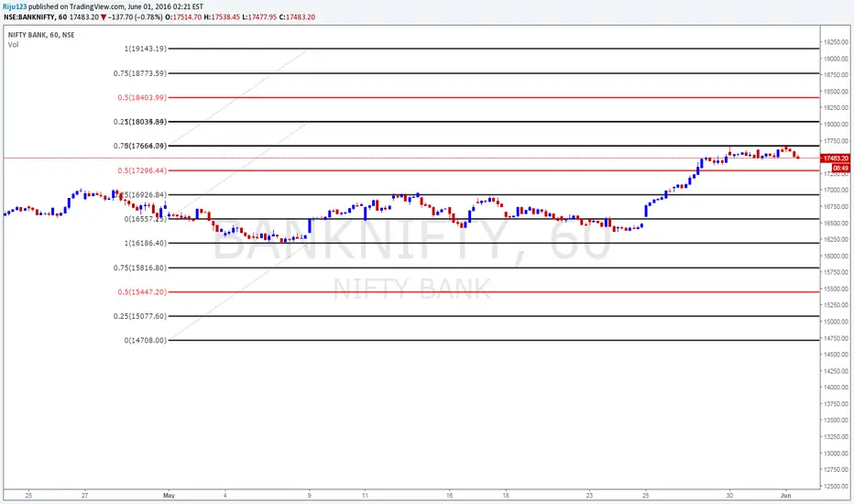The width and height of the screenshot is (854, 504).
Task: Click the 4 date label on time axis
Action: (224, 495)
